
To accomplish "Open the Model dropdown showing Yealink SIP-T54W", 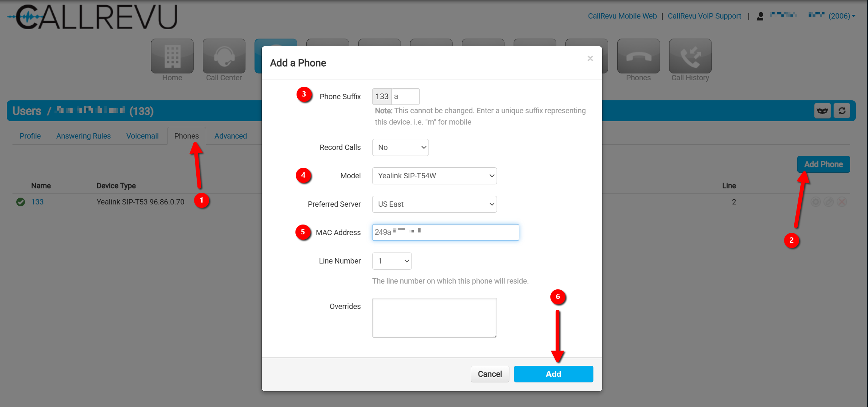I will (x=434, y=176).
